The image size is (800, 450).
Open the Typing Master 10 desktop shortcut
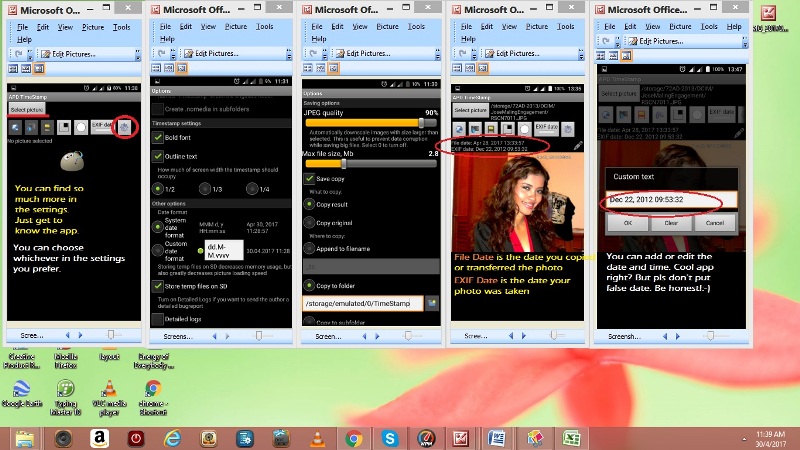click(x=64, y=392)
